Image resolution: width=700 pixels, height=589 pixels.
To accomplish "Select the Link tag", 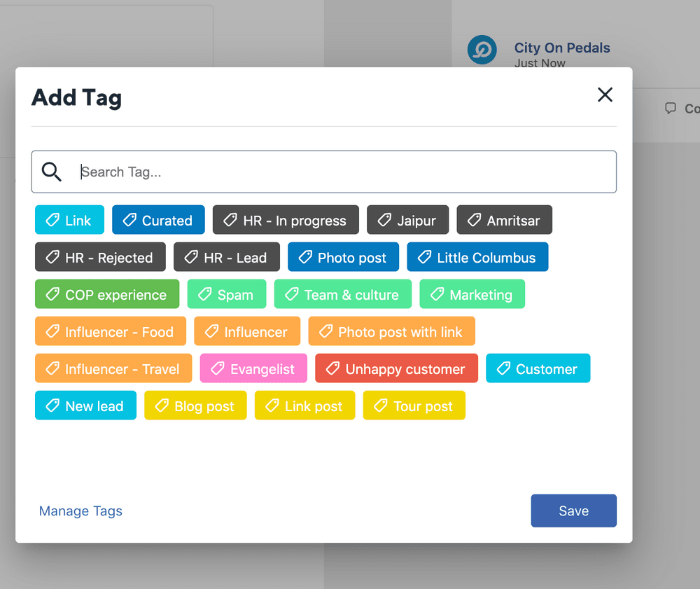I will 69,220.
